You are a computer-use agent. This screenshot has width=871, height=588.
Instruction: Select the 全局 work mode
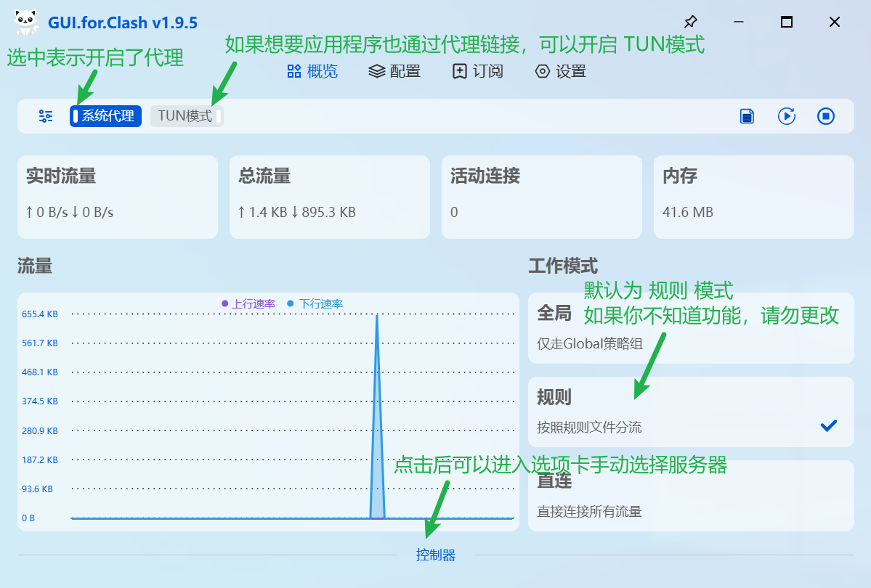[690, 328]
